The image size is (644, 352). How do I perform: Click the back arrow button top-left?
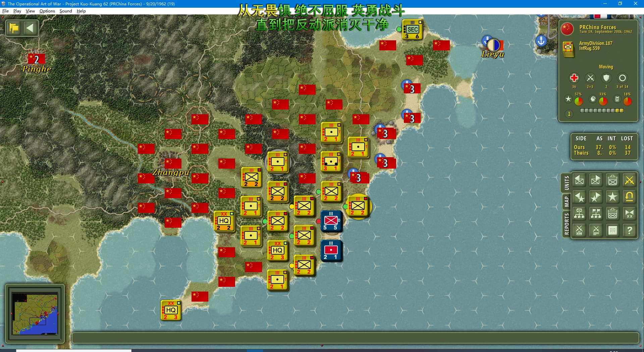click(30, 28)
